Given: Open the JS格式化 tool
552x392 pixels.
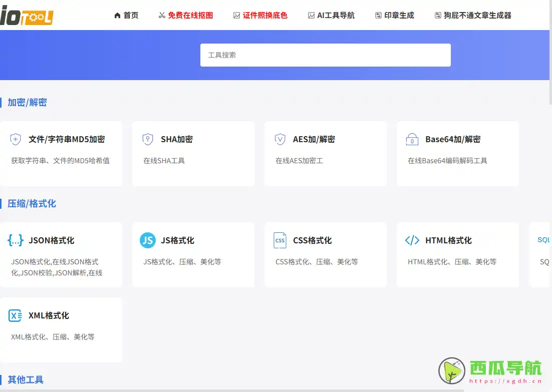Looking at the screenshot, I should coord(177,240).
